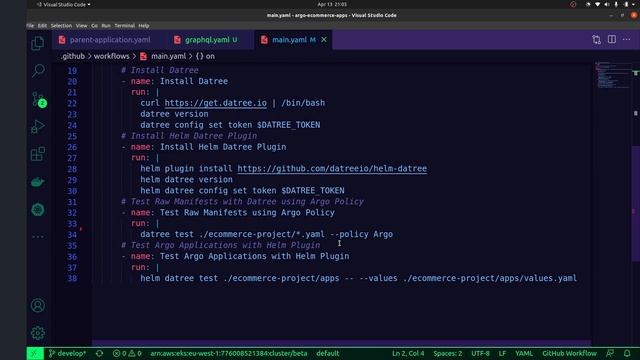Change end of line sequence LF
The height and width of the screenshot is (360, 640).
pos(502,353)
